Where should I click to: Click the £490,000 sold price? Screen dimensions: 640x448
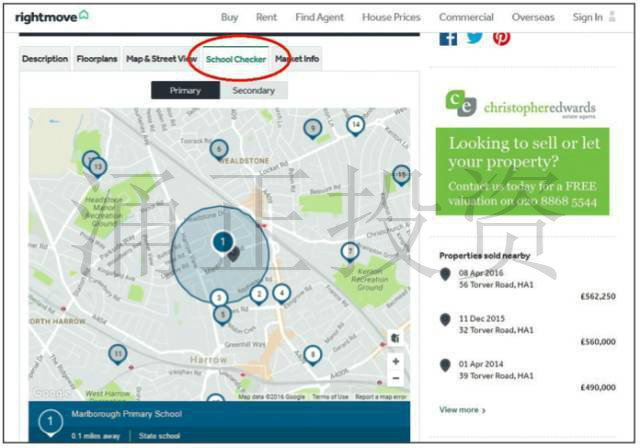click(x=598, y=387)
